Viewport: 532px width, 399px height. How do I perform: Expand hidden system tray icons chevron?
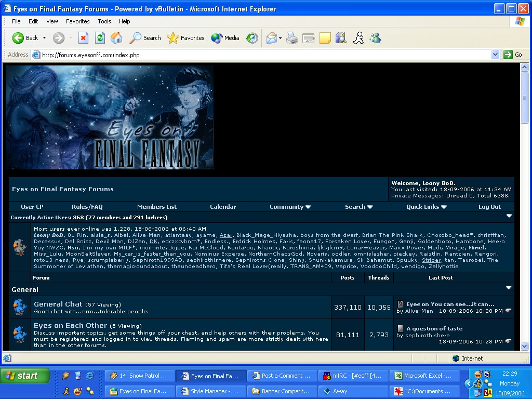pos(468,384)
